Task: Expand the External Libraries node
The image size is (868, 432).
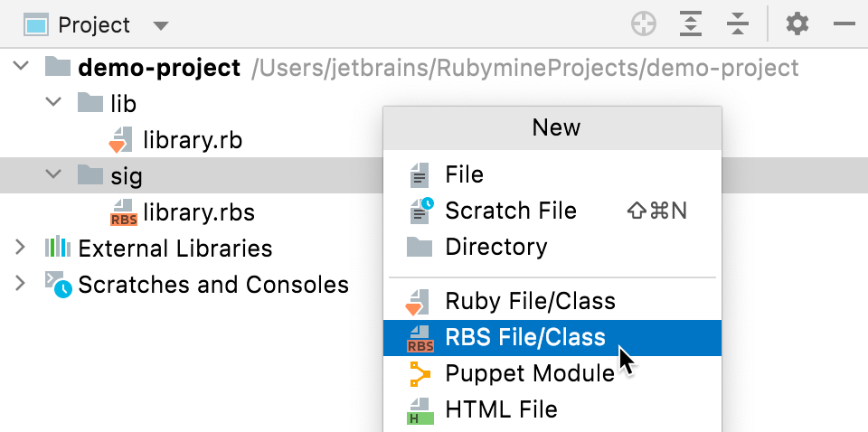Action: pyautogui.click(x=21, y=248)
